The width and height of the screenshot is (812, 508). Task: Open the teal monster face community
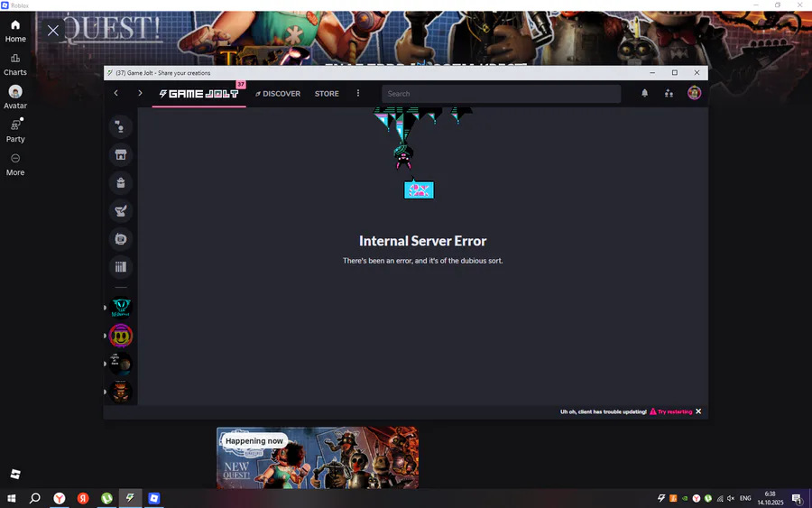tap(121, 307)
